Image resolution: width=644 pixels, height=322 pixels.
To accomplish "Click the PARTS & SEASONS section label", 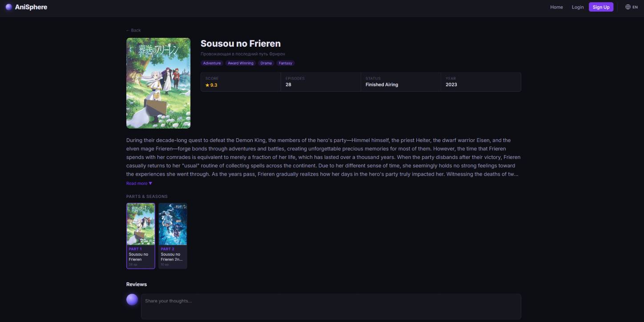I will (x=147, y=197).
